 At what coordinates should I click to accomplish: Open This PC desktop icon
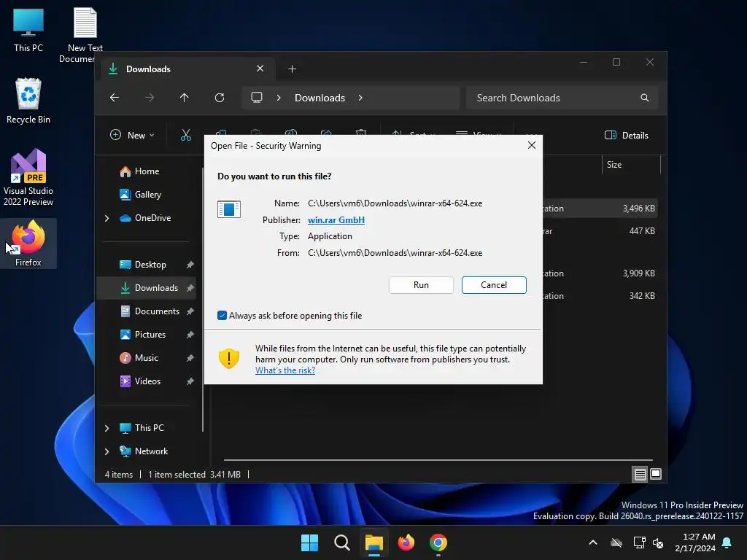pos(28,29)
